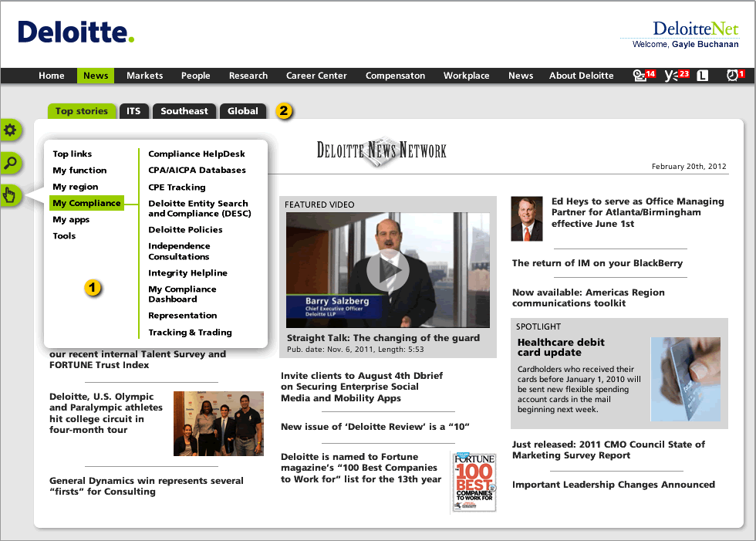Open the Markets menu
756x541 pixels.
[145, 76]
